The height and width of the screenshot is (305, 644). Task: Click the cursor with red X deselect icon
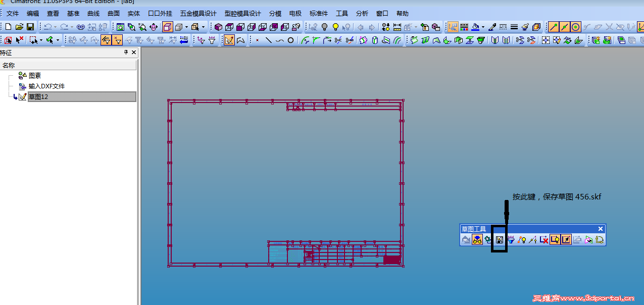[x=20, y=40]
